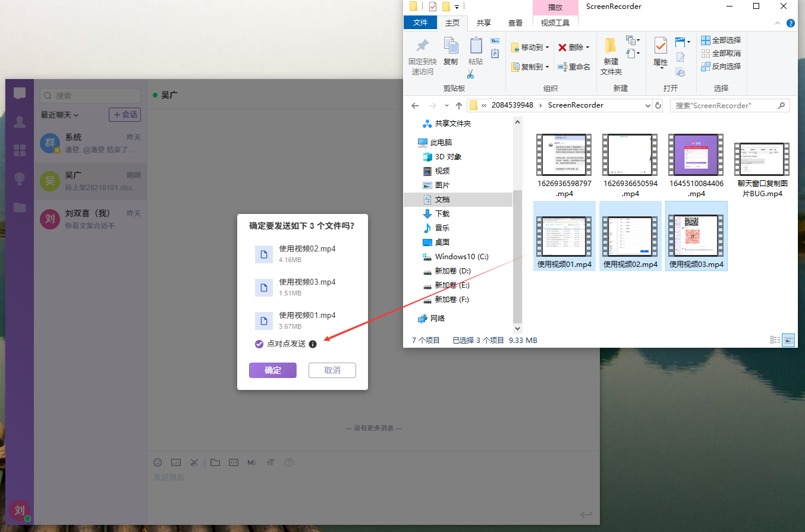Open the folder icon in chat sidebar
Viewport: 805px width, 532px height.
click(20, 207)
